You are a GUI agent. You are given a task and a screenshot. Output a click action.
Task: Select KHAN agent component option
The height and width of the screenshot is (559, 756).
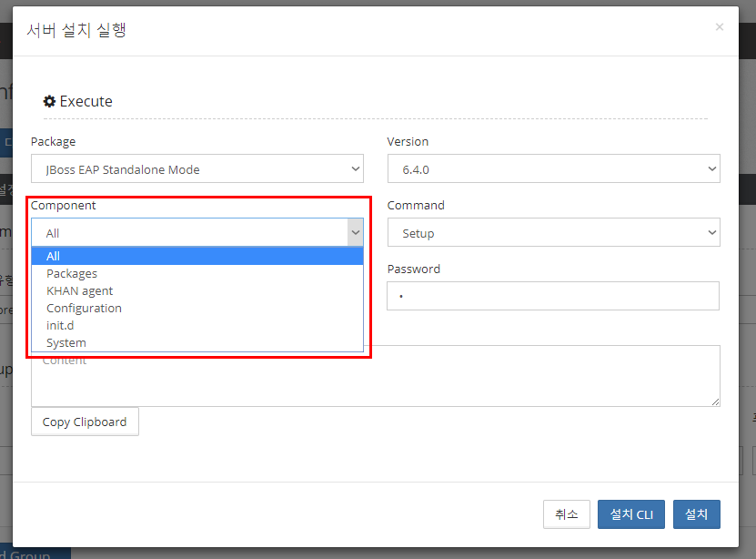80,291
